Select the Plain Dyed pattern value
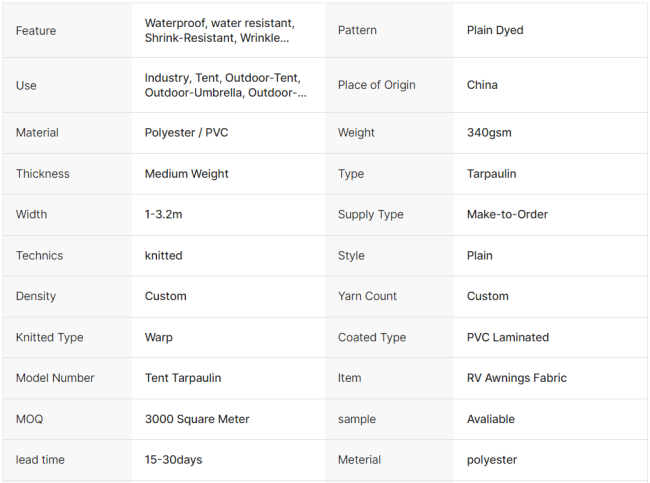 click(x=495, y=30)
